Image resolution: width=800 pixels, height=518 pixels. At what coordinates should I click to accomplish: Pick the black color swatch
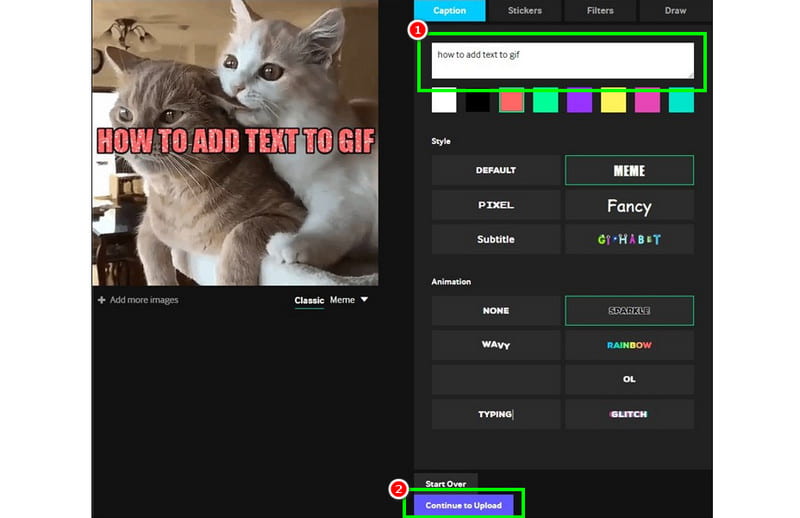[x=478, y=100]
